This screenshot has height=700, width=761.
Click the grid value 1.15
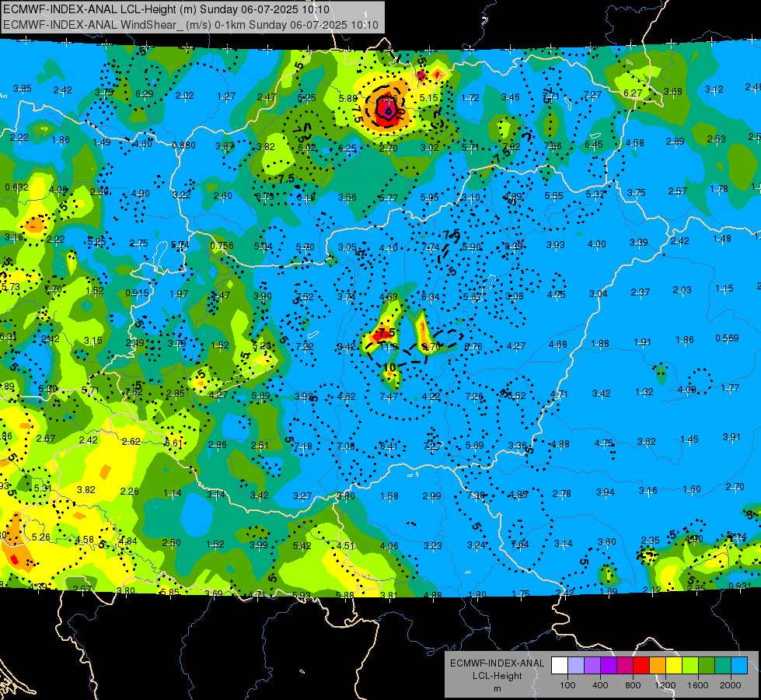(x=724, y=289)
